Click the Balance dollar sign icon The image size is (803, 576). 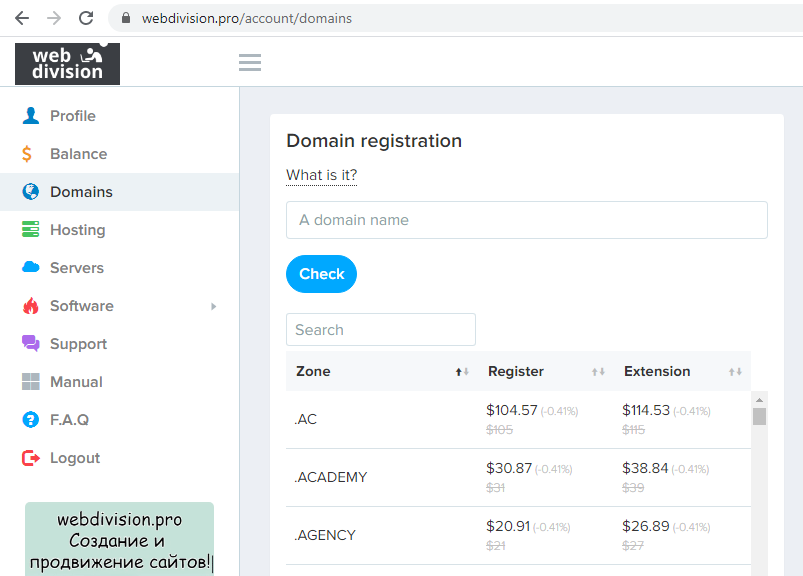(30, 154)
